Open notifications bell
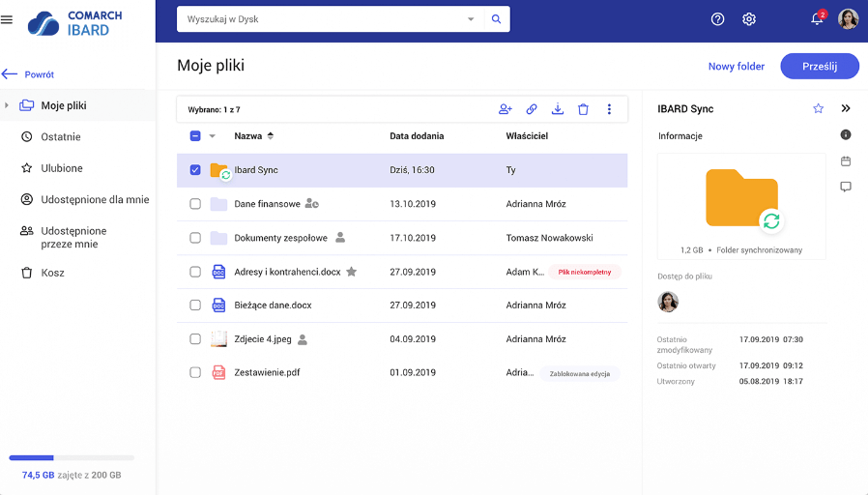The image size is (868, 495). [x=817, y=18]
